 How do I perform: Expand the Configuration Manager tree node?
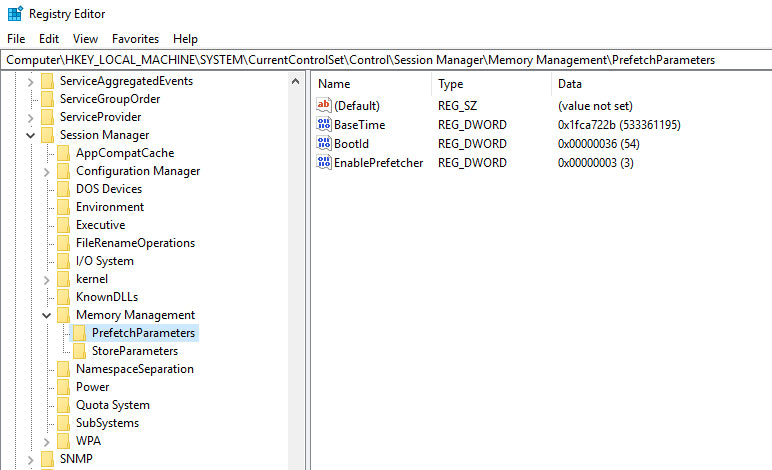point(47,171)
